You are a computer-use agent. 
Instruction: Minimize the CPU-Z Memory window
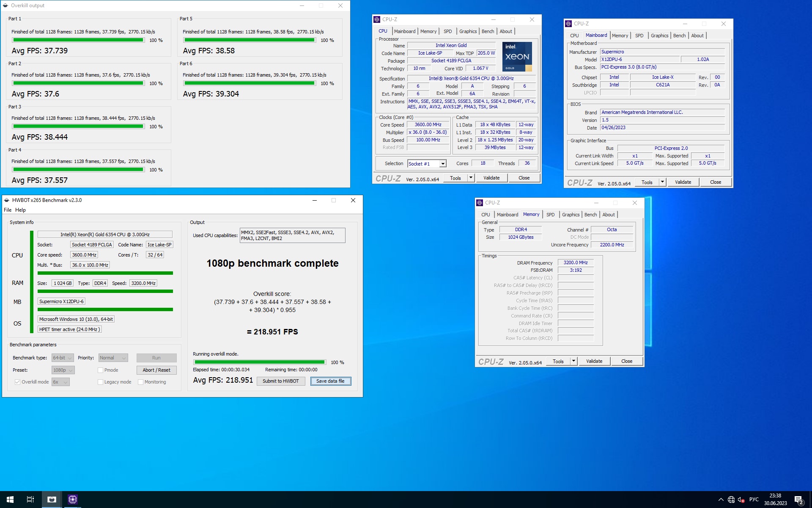[596, 203]
